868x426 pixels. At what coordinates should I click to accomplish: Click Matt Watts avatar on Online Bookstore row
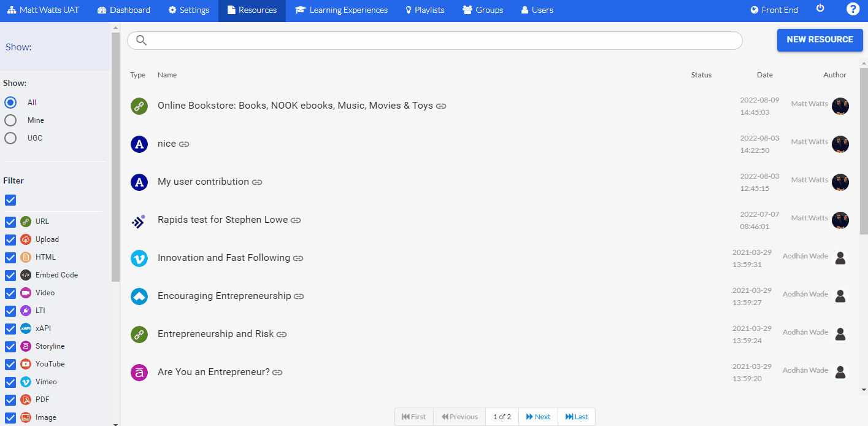840,106
